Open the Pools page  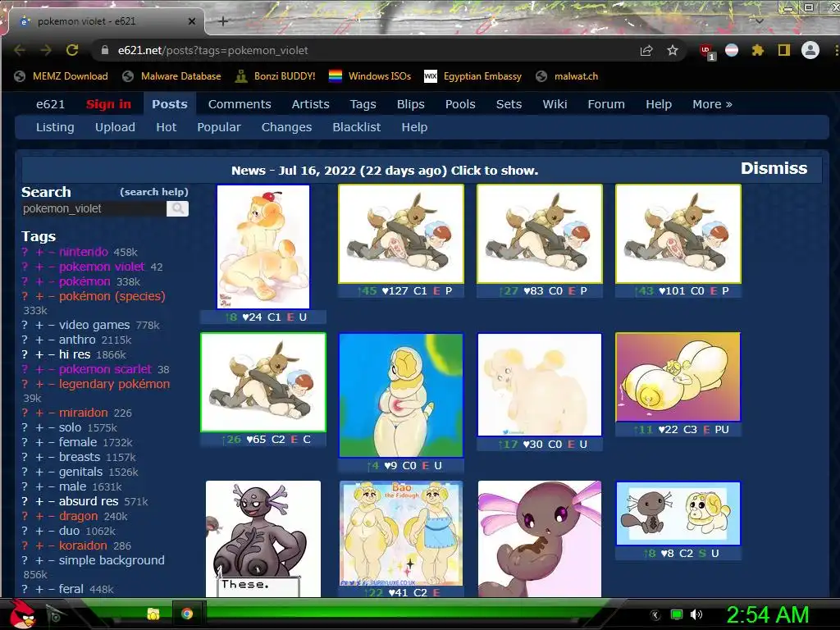coord(460,104)
